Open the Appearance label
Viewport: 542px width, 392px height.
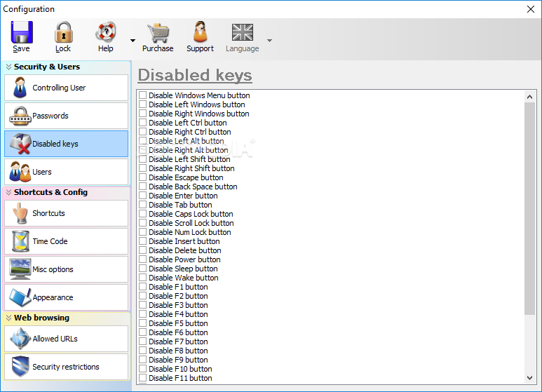[53, 297]
